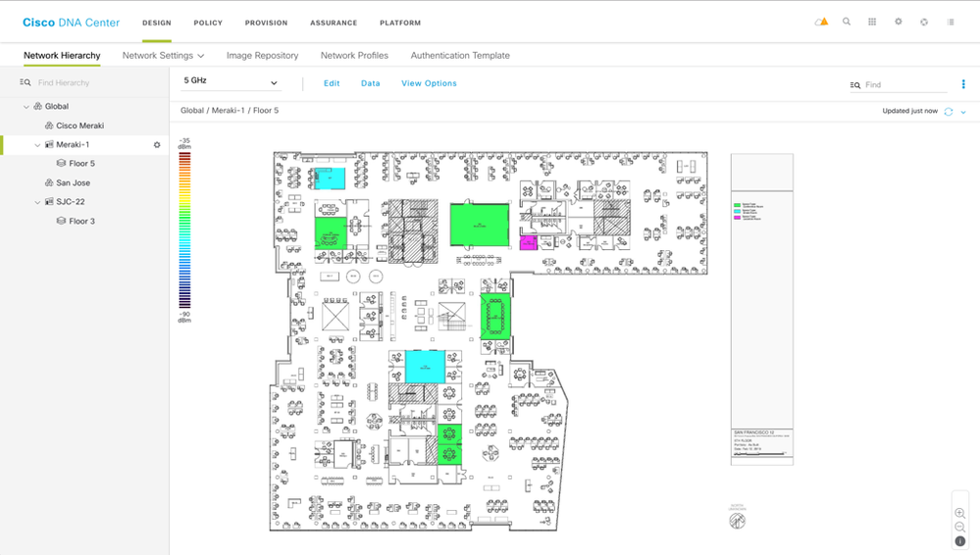Open the apps grid icon
The height and width of the screenshot is (555, 980).
[x=872, y=22]
